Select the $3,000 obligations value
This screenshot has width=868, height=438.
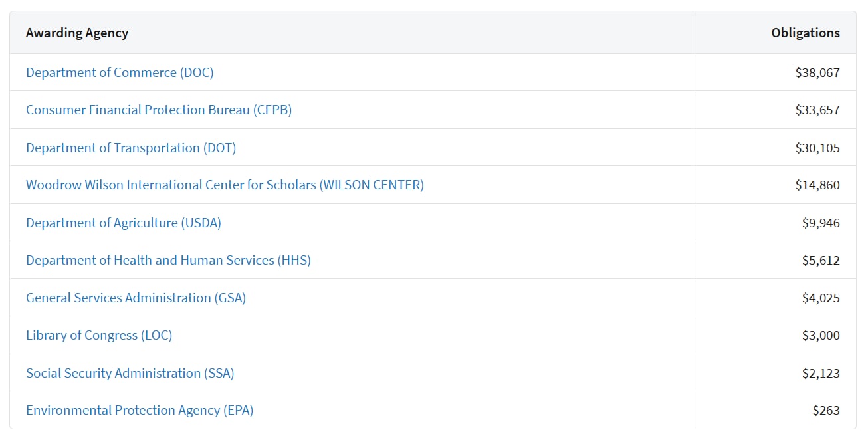coord(821,335)
